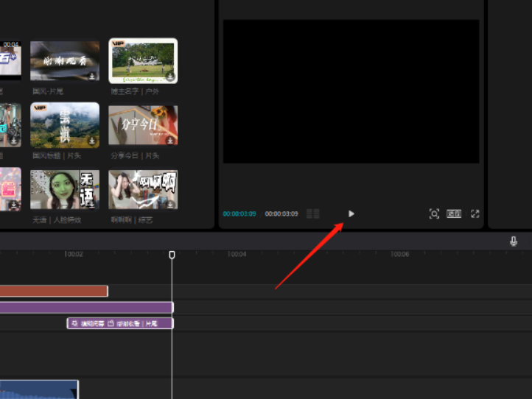Select the short purple text template clip
532x399 pixels.
tap(120, 323)
